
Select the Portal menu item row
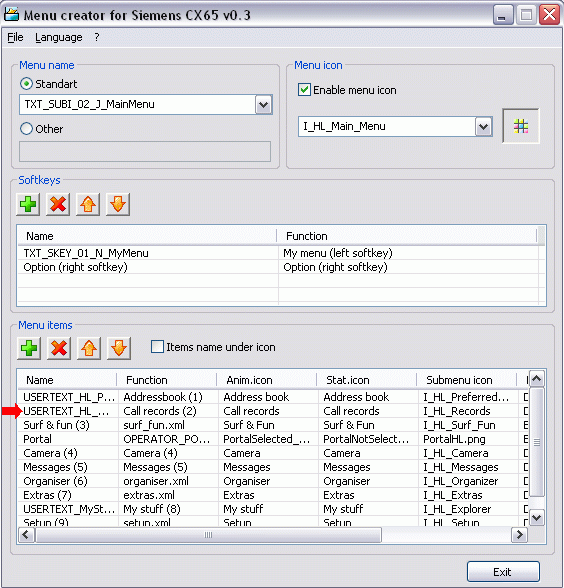tap(273, 439)
